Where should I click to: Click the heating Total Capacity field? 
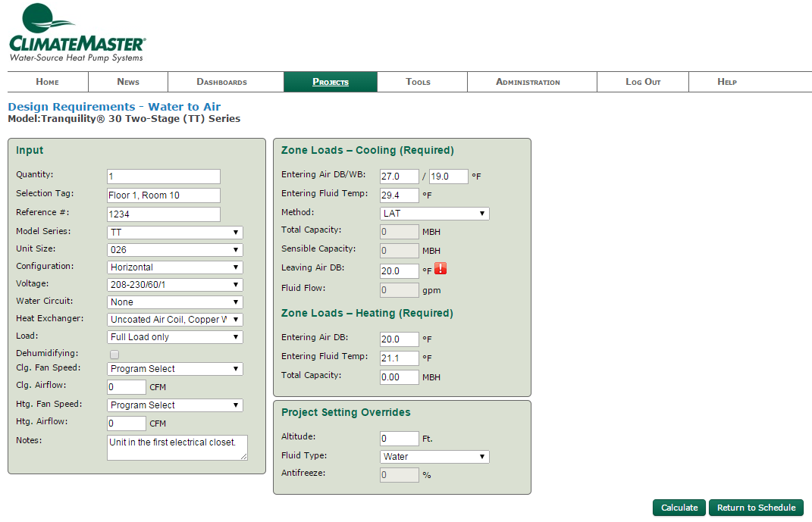click(400, 377)
